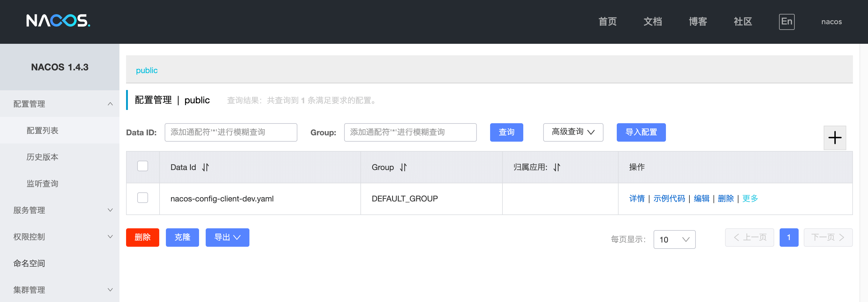Open 示例代码 for the config row
Screen dimensions: 868x302
[x=669, y=198]
